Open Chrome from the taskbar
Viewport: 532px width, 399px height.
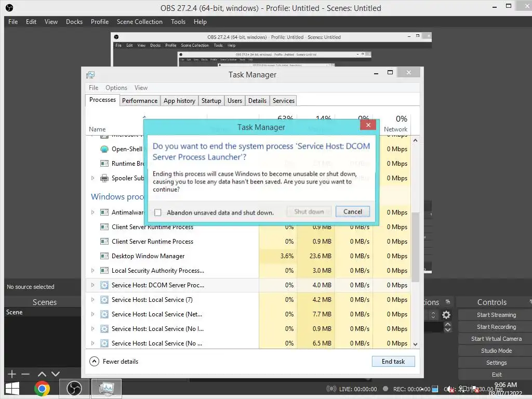(42, 389)
